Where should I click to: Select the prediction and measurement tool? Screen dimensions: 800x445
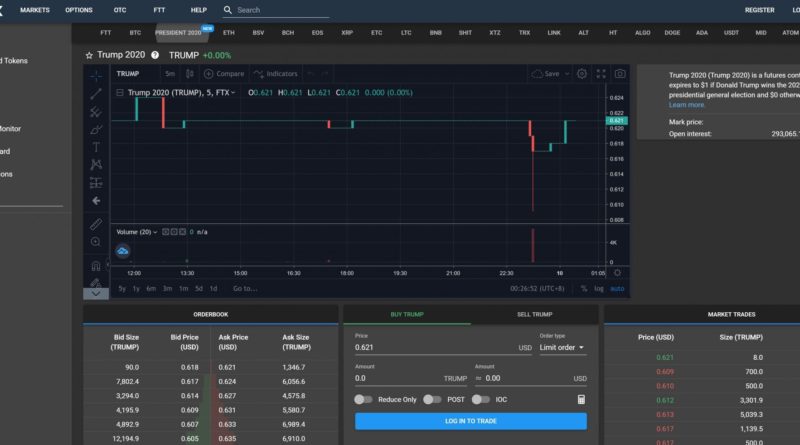pos(96,183)
